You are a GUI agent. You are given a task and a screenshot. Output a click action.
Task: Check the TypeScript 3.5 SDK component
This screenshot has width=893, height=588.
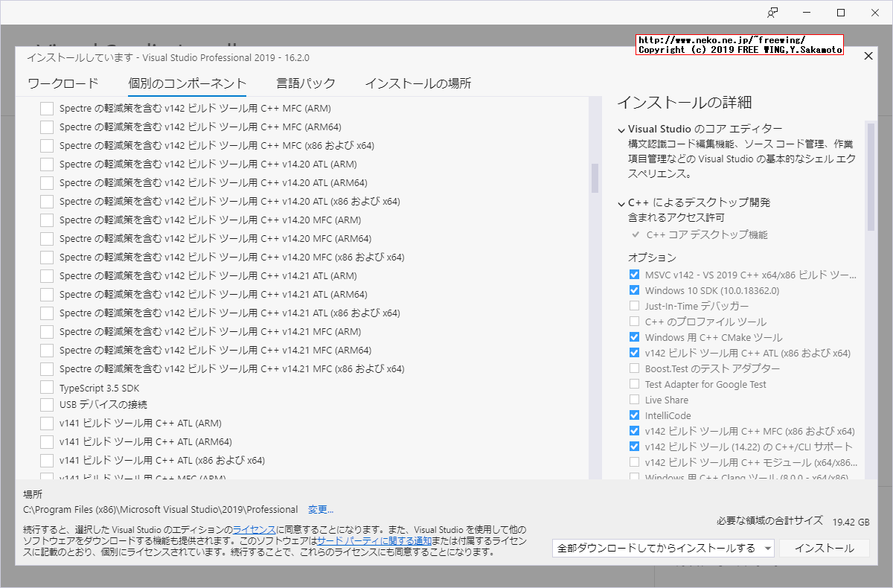coord(46,387)
